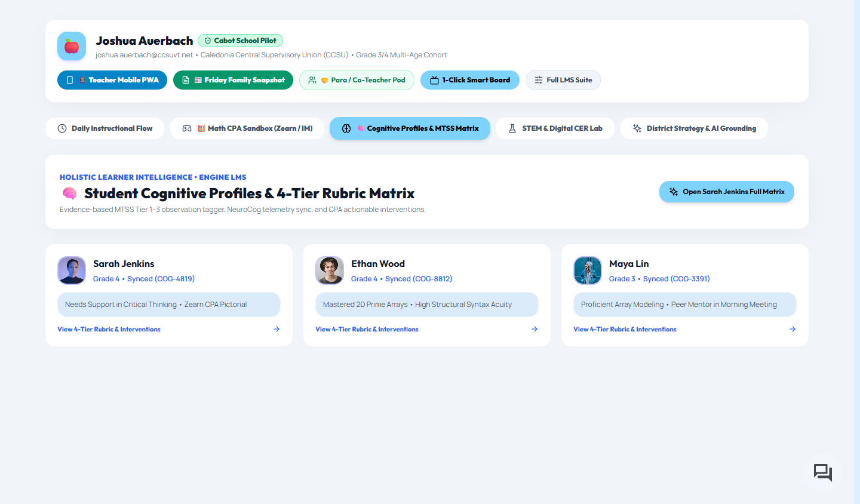
Task: Click the Cabot School Pilot badge
Action: 240,41
